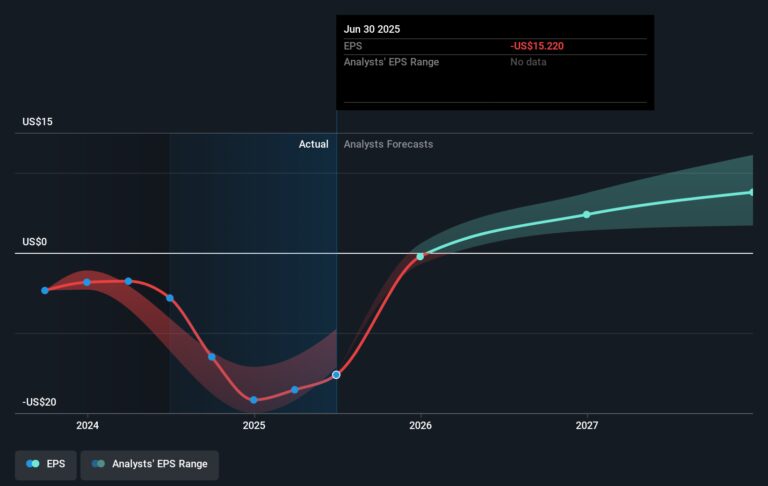Click the Analysts Forecasts section label
Image resolution: width=768 pixels, height=486 pixels.
[388, 144]
